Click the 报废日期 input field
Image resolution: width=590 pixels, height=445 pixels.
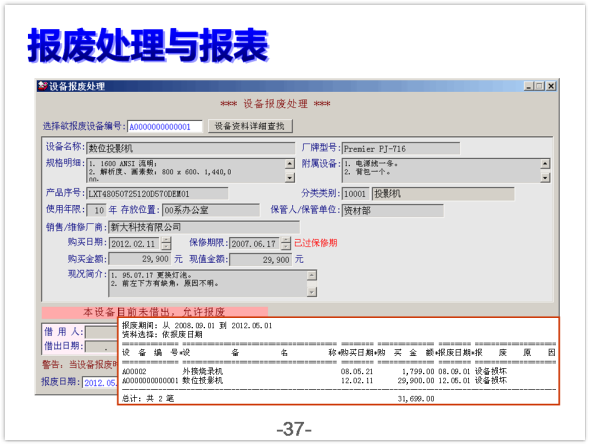100,383
